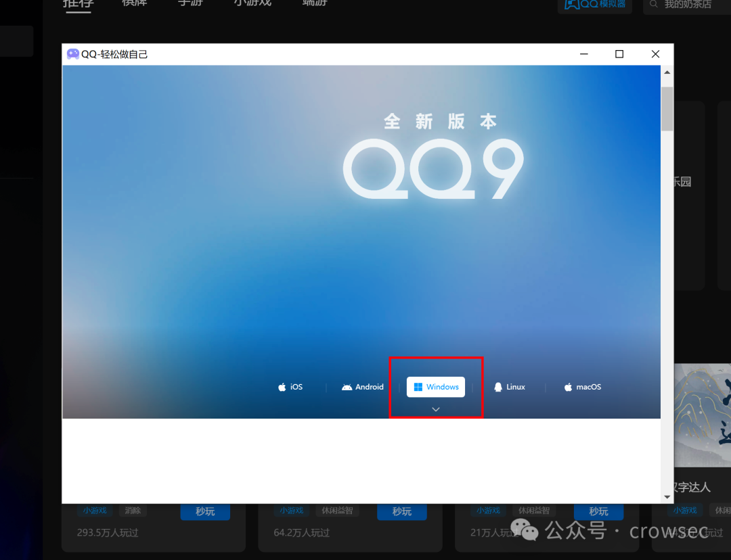The height and width of the screenshot is (560, 731).
Task: Click the QQ模拟器 button in the background window
Action: pos(595,5)
